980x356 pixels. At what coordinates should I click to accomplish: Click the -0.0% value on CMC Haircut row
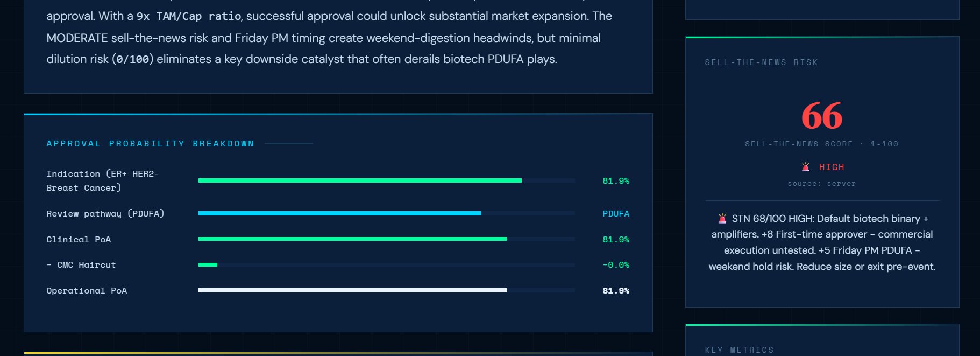coord(616,264)
